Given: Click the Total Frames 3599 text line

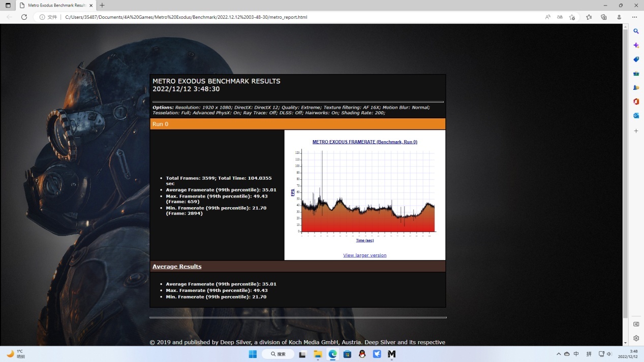Looking at the screenshot, I should 219,181.
